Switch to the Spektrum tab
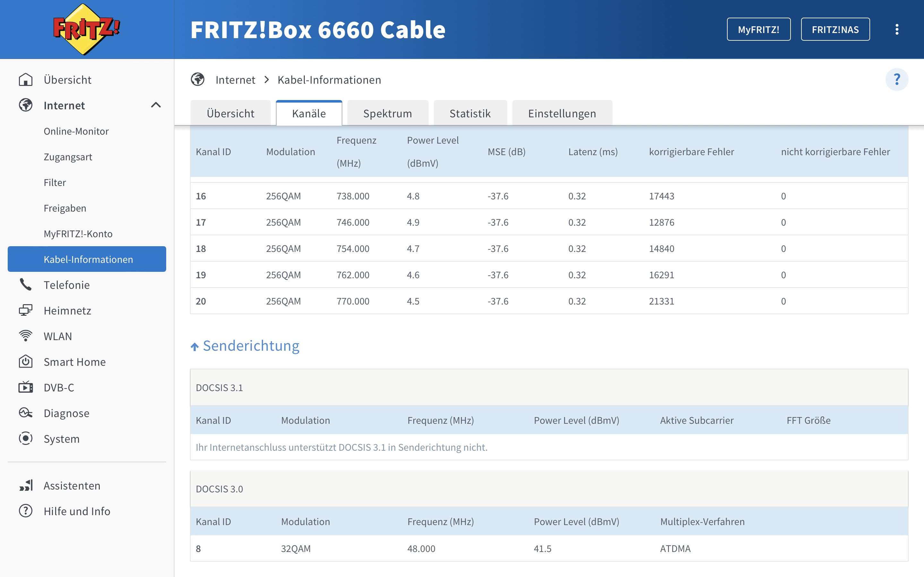Screen dimensions: 924x577 387,113
